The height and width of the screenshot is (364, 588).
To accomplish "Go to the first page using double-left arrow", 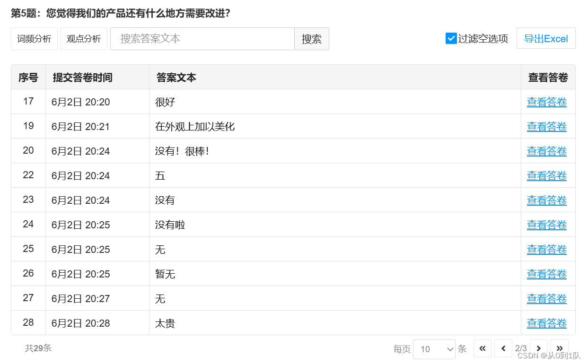I will click(483, 348).
